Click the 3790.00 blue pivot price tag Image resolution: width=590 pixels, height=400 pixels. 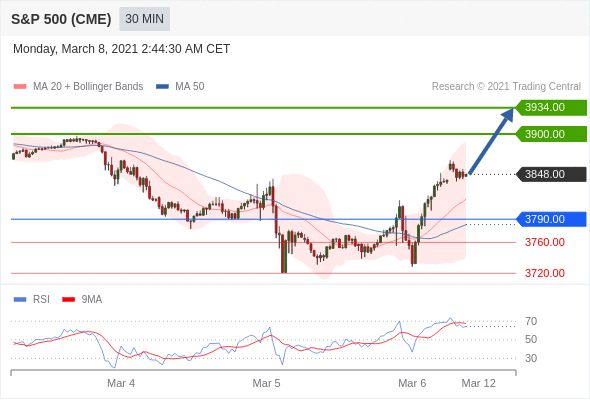point(551,219)
